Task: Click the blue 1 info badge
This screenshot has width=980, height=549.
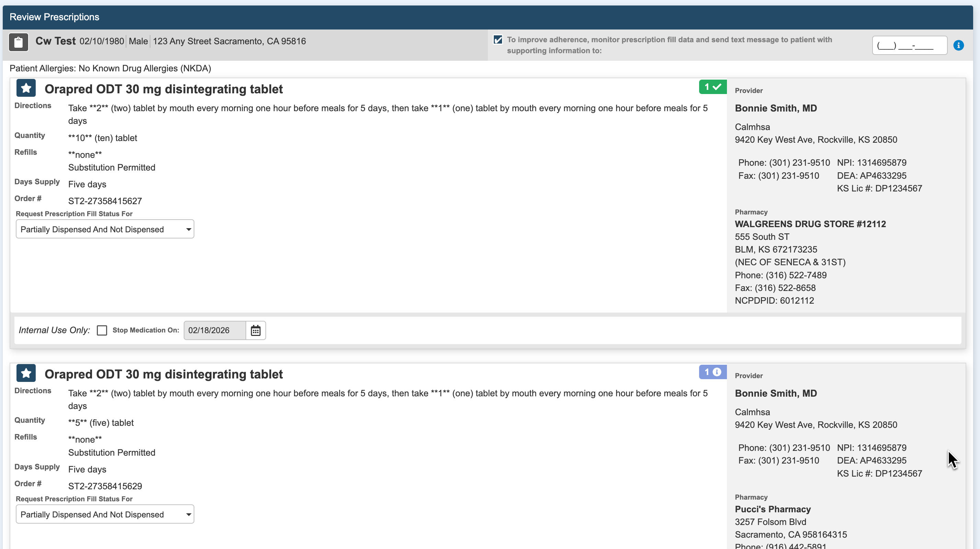Action: pos(712,372)
